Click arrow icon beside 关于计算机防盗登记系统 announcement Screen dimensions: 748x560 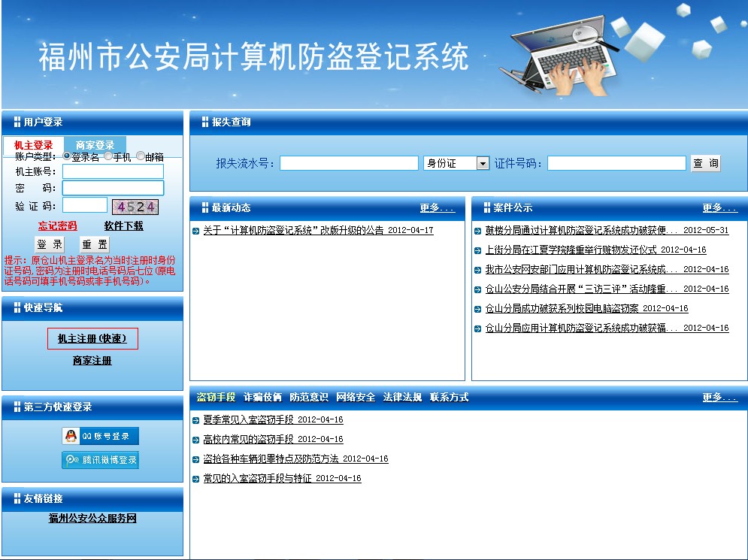(x=196, y=231)
